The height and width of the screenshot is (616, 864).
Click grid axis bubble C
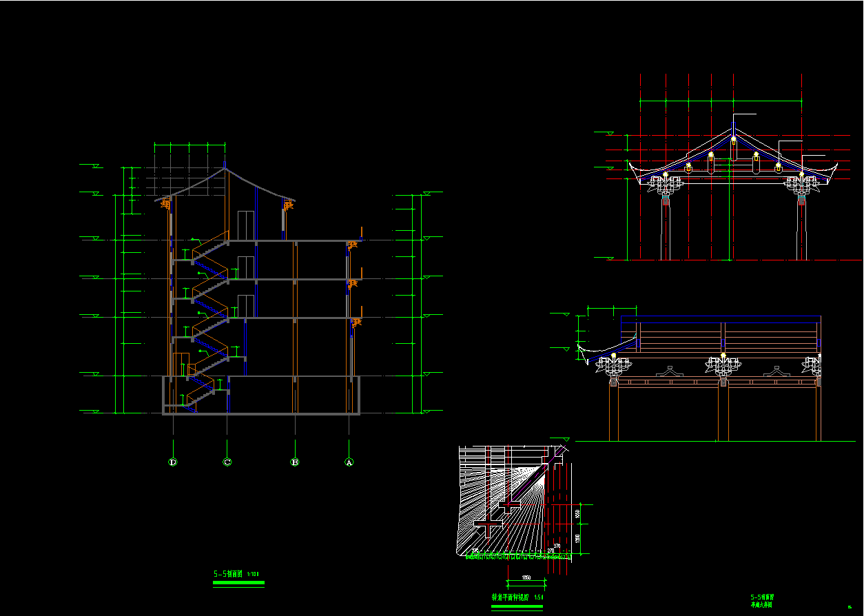click(x=227, y=462)
